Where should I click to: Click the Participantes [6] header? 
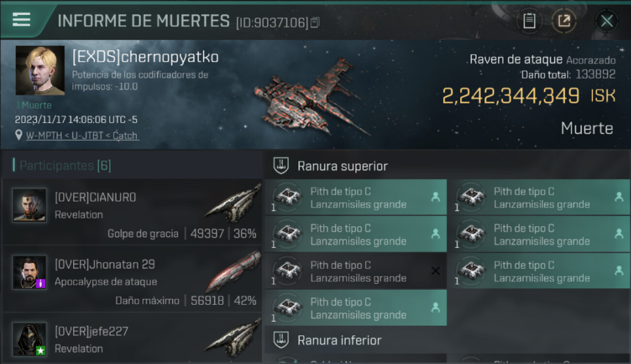coord(65,165)
